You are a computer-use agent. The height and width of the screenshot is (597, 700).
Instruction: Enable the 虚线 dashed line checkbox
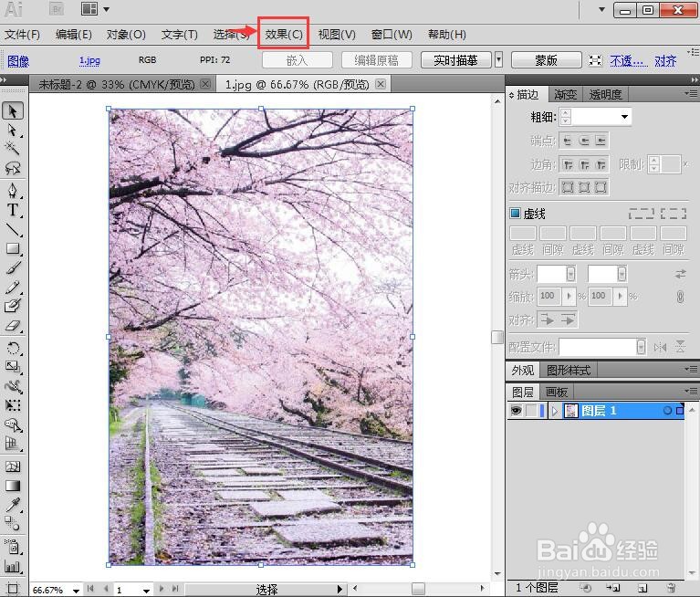click(x=515, y=214)
